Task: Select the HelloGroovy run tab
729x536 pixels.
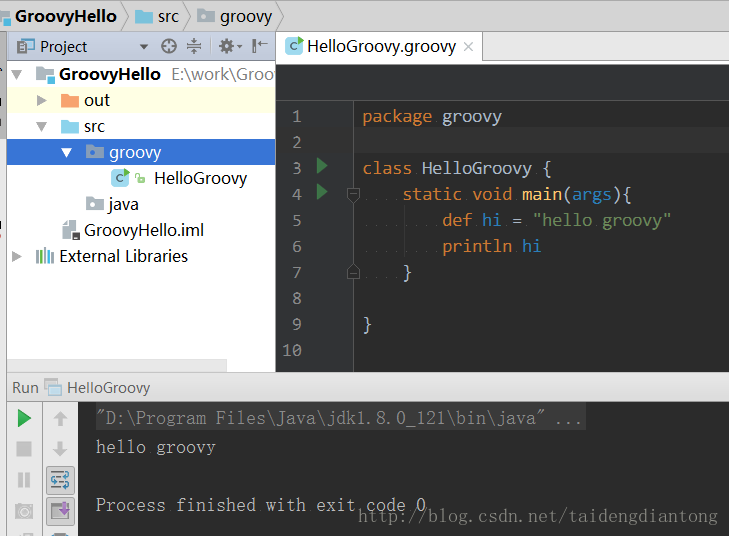Action: point(99,388)
